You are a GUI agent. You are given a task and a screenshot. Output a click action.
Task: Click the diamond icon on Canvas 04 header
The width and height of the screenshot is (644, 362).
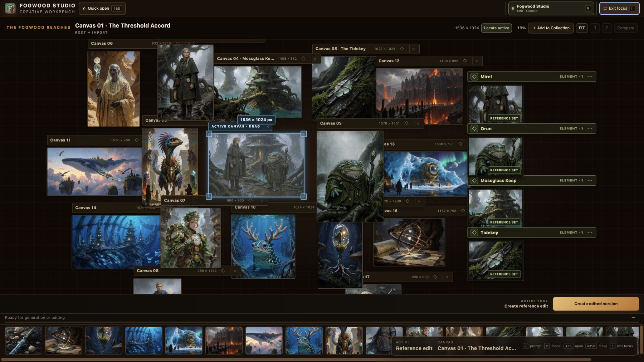(303, 59)
